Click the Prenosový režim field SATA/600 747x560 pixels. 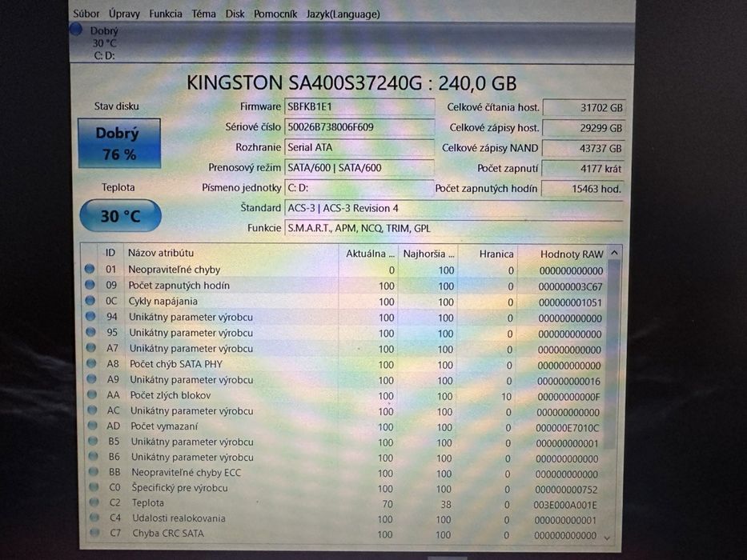(x=359, y=168)
